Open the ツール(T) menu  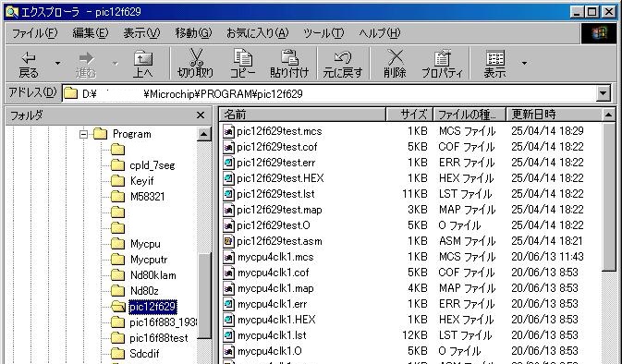click(323, 33)
